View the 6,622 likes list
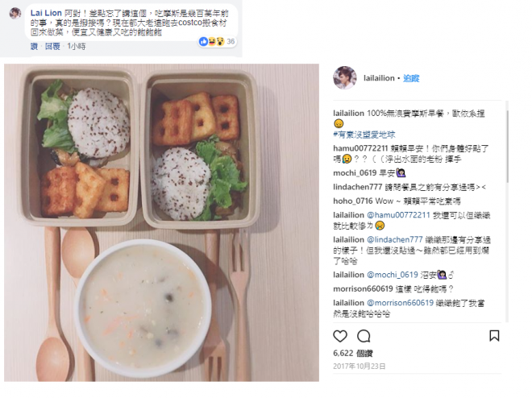 tap(353, 353)
